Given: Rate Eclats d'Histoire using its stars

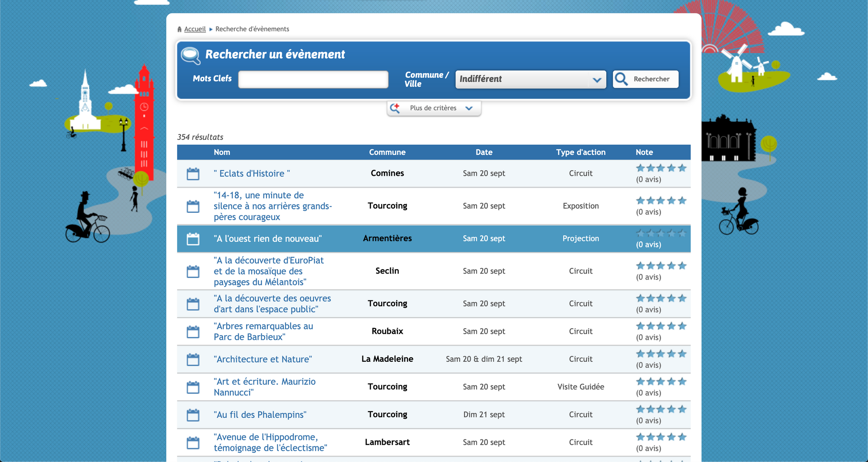Looking at the screenshot, I should tap(661, 168).
